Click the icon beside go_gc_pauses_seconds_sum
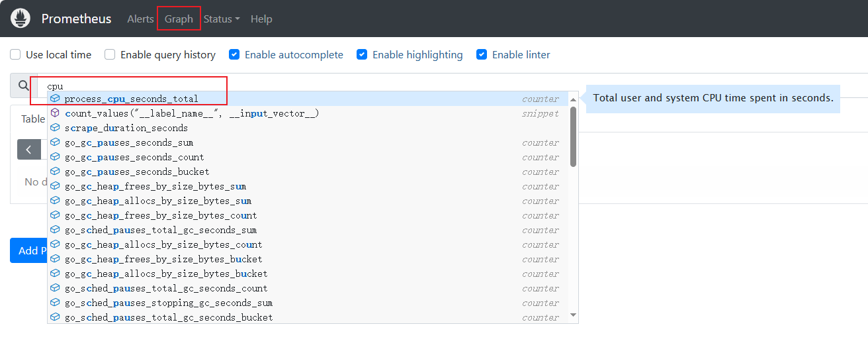 click(x=56, y=142)
